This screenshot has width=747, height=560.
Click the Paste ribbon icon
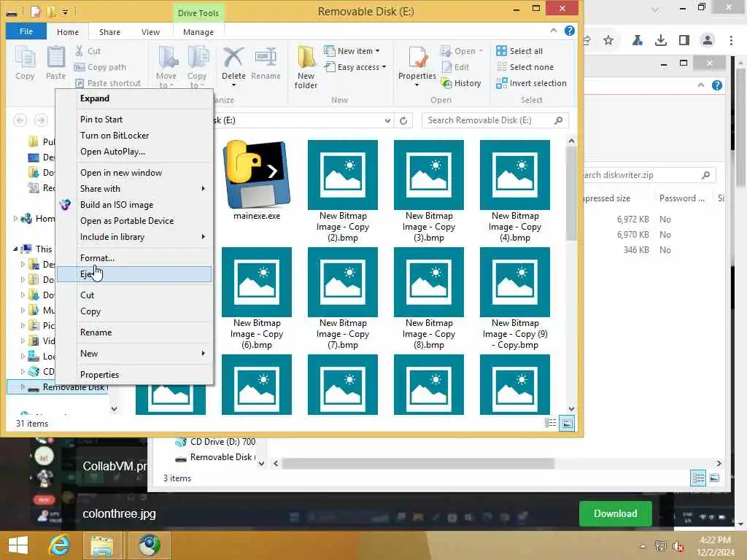click(x=55, y=63)
